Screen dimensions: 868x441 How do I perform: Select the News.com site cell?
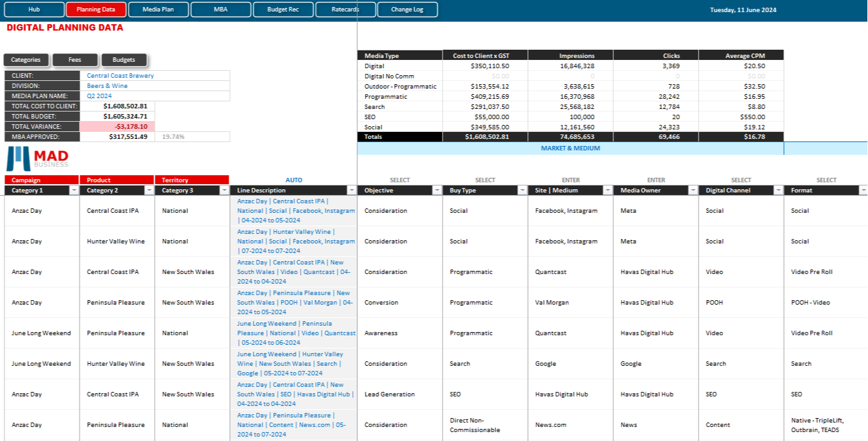coord(571,425)
